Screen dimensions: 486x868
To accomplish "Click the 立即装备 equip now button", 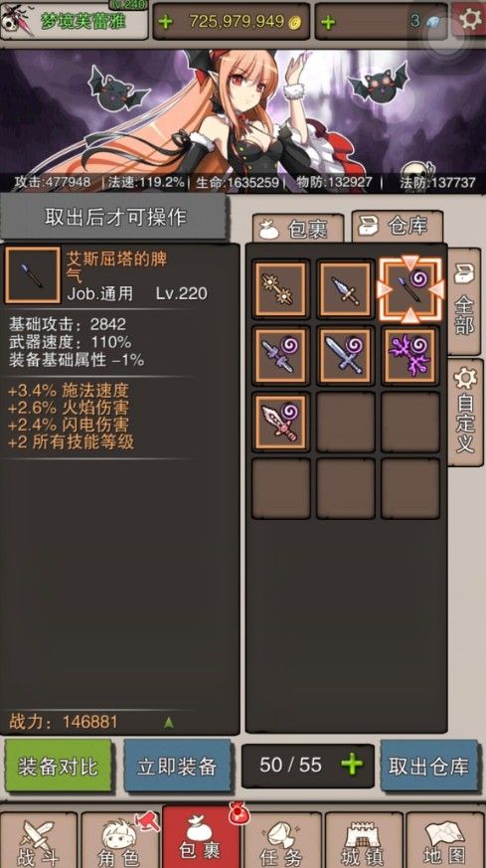I will click(177, 767).
